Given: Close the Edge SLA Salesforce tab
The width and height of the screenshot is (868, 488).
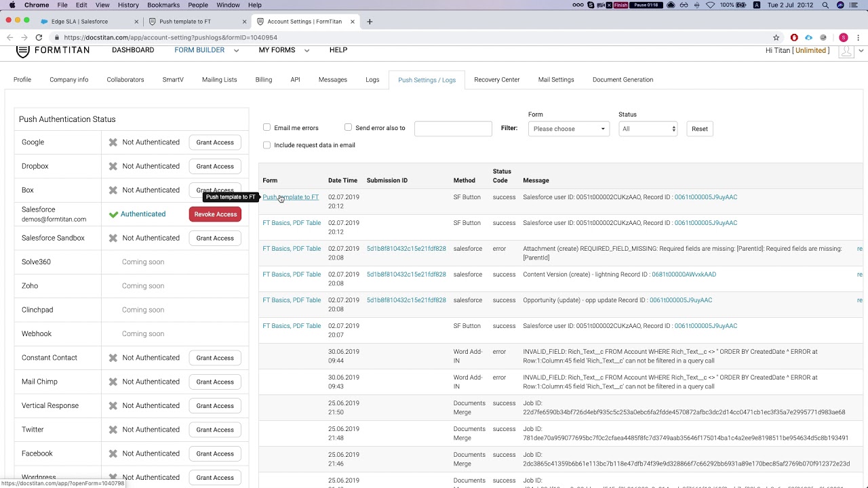Looking at the screenshot, I should click(136, 22).
